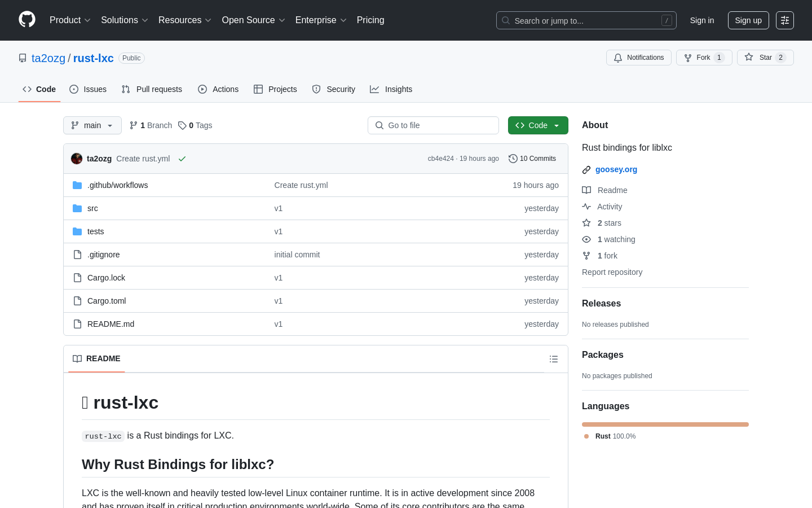Click the branch icon beside 1 Branch
Viewport: 812px width, 508px height.
point(134,125)
